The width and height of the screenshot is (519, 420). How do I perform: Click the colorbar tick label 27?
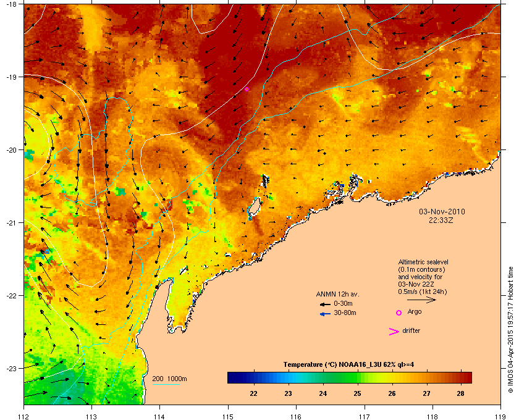(426, 393)
